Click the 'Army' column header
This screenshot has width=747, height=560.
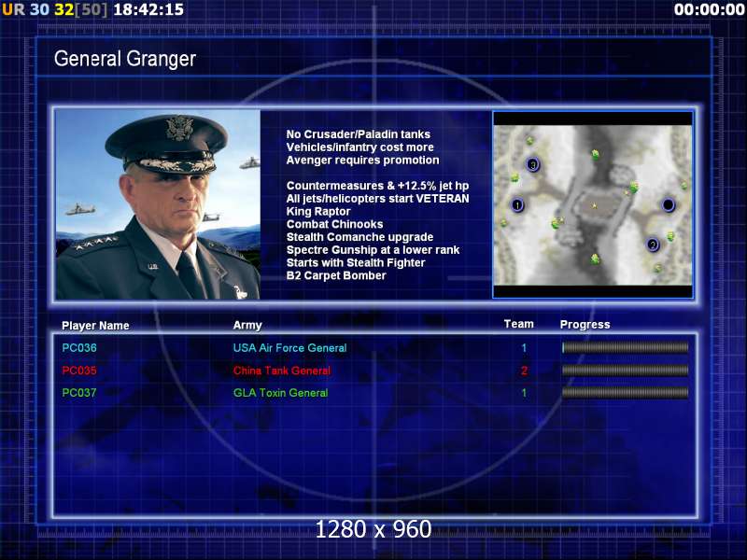[247, 325]
